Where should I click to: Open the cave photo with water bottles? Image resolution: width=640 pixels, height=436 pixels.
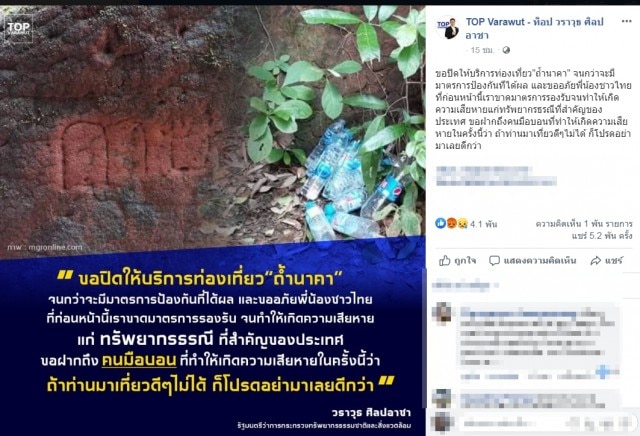tap(213, 127)
